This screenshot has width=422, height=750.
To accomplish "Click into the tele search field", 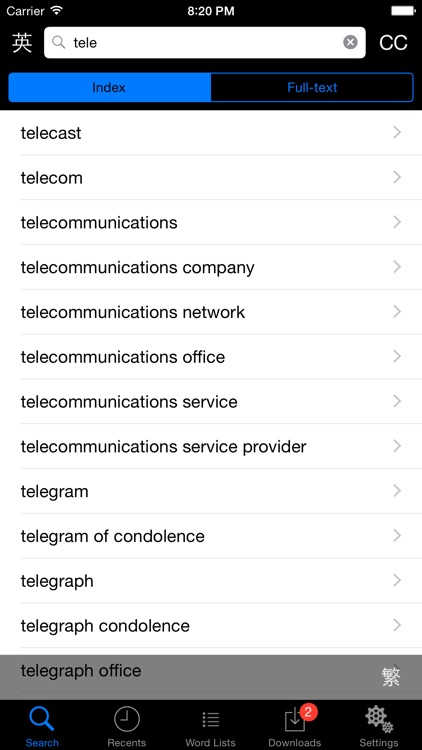I will (205, 43).
